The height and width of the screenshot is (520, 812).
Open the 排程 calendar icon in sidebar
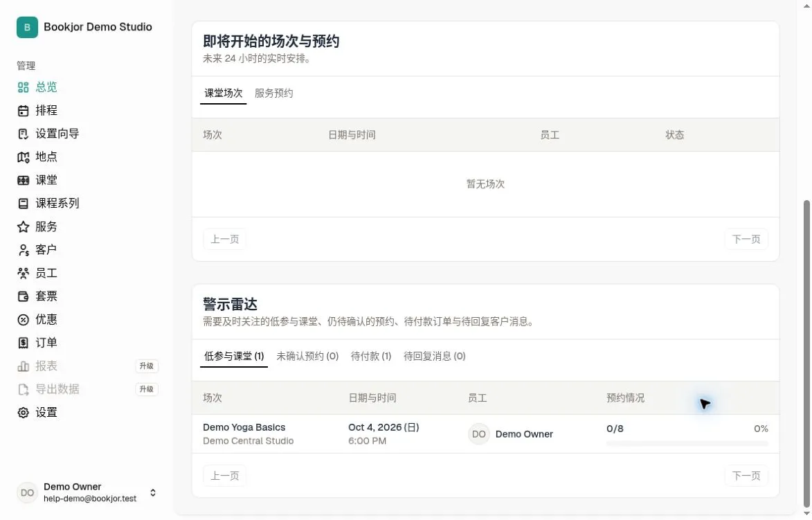(24, 111)
